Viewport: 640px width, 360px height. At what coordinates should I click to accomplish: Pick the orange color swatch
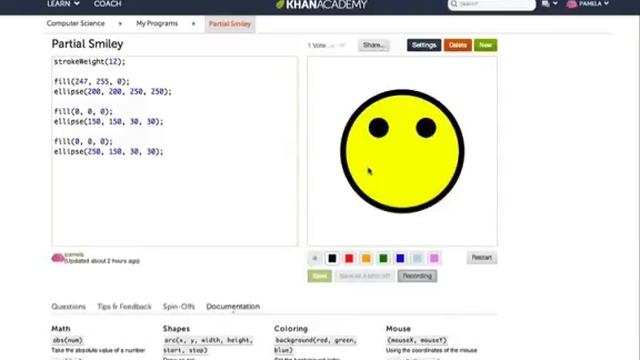[366, 258]
